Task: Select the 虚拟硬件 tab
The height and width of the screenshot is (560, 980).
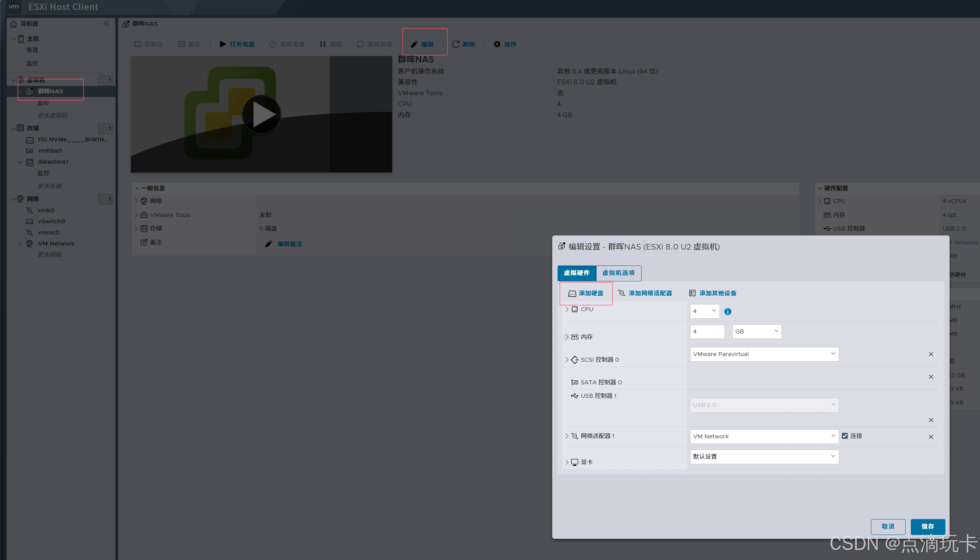Action: (577, 273)
